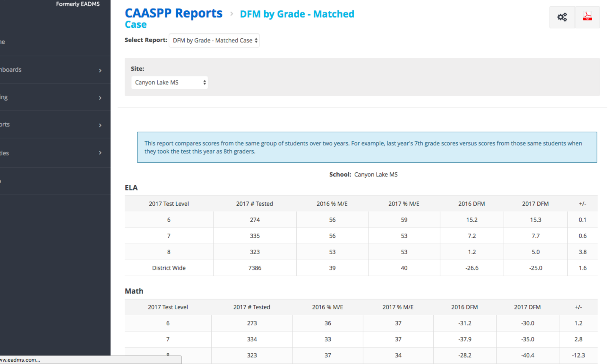Expand the third sidebar item chevron
The height and width of the screenshot is (364, 609).
[100, 98]
